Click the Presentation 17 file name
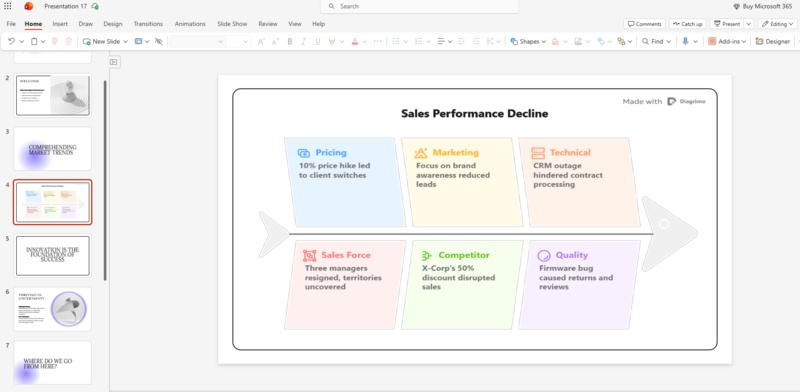800x392 pixels. pyautogui.click(x=65, y=7)
